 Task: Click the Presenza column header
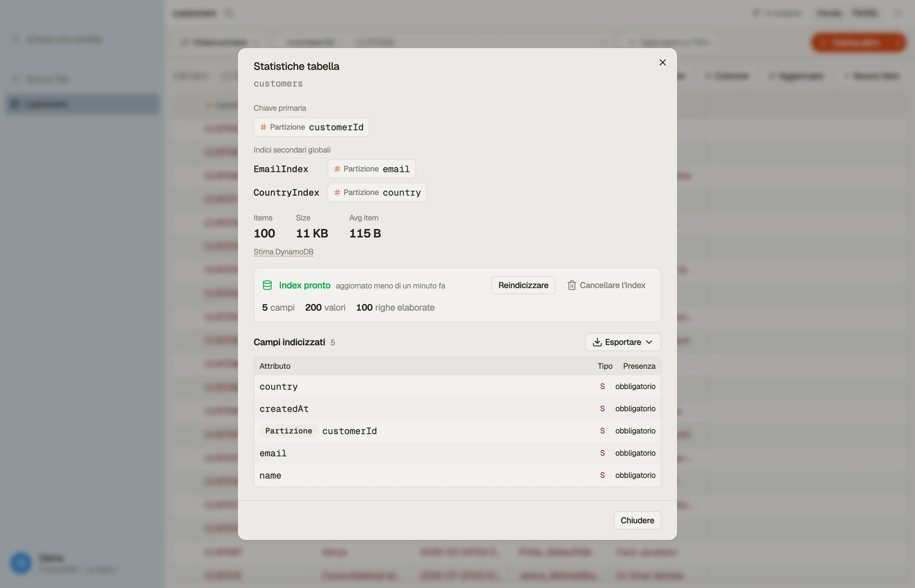tap(639, 366)
